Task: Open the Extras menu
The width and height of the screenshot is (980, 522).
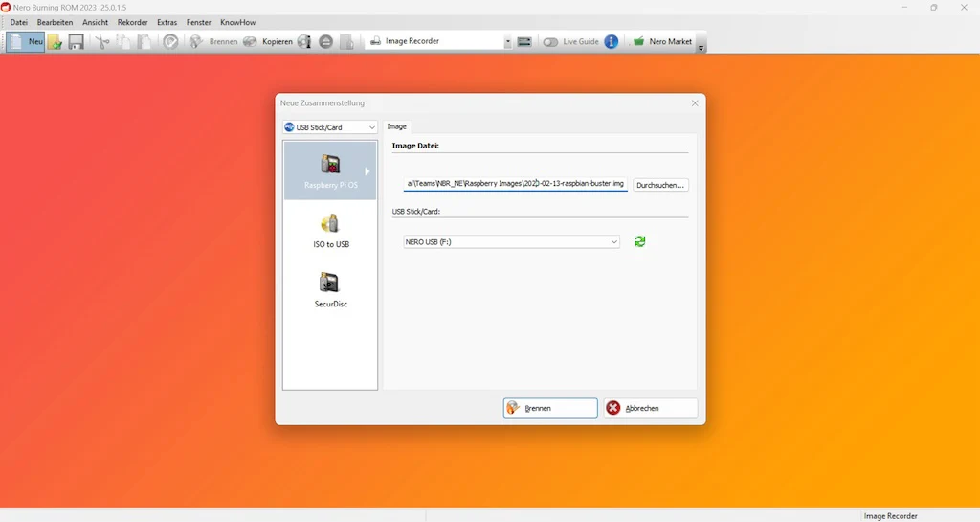Action: point(167,22)
